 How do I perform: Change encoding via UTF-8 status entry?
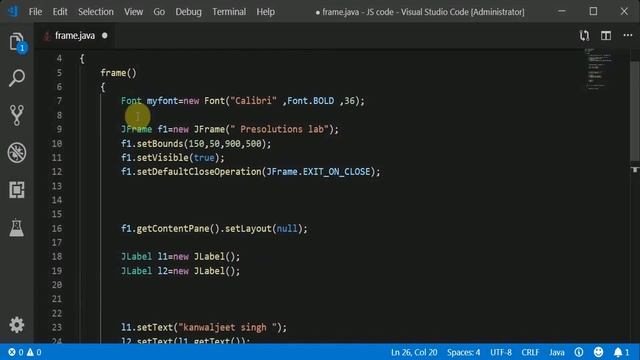(x=501, y=352)
